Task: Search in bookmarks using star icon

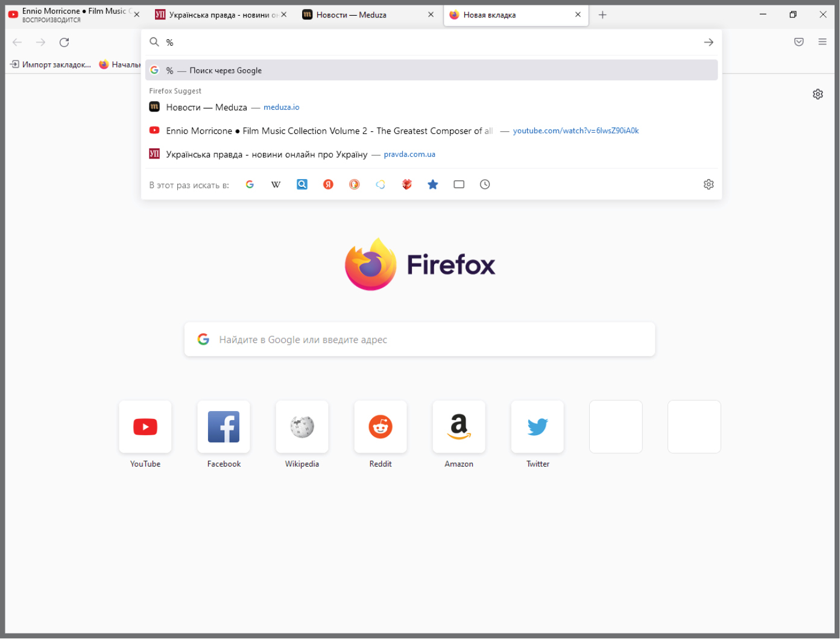Action: (433, 184)
